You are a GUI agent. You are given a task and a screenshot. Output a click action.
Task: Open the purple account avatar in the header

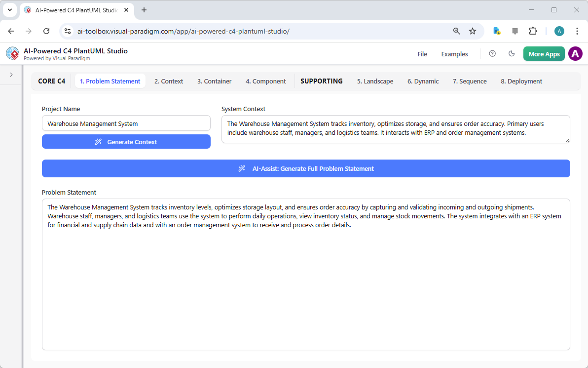pyautogui.click(x=575, y=54)
